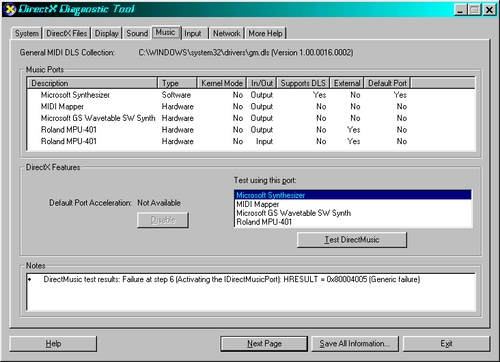Click the Test DirectMusic button
Image resolution: width=500 pixels, height=362 pixels.
coord(352,240)
